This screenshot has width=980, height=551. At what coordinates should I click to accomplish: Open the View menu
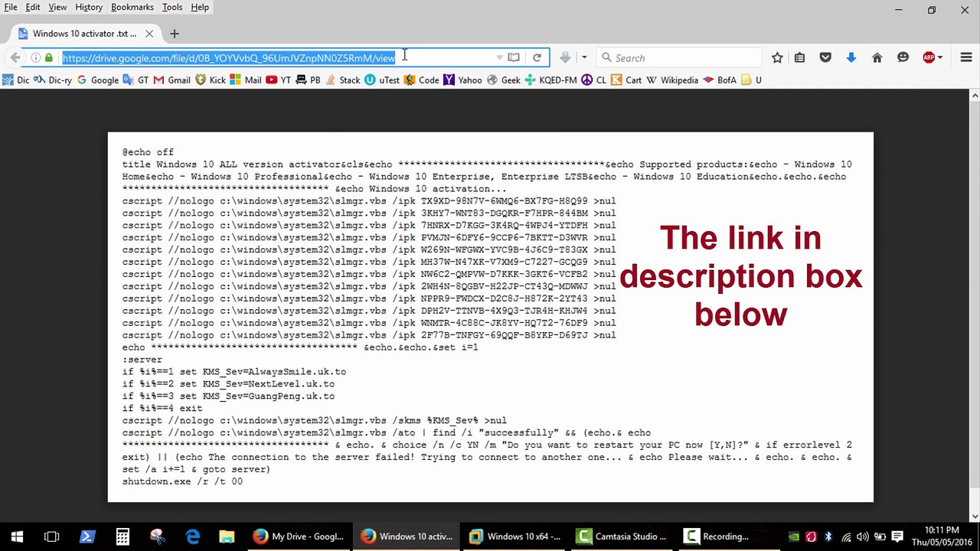point(57,7)
